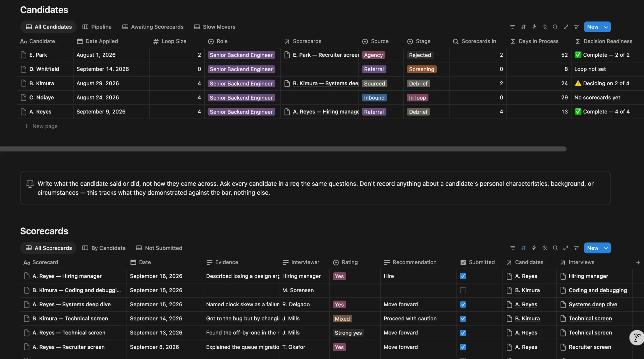The image size is (644, 359).
Task: Expand Candidates New button dropdown arrow
Action: click(x=606, y=27)
